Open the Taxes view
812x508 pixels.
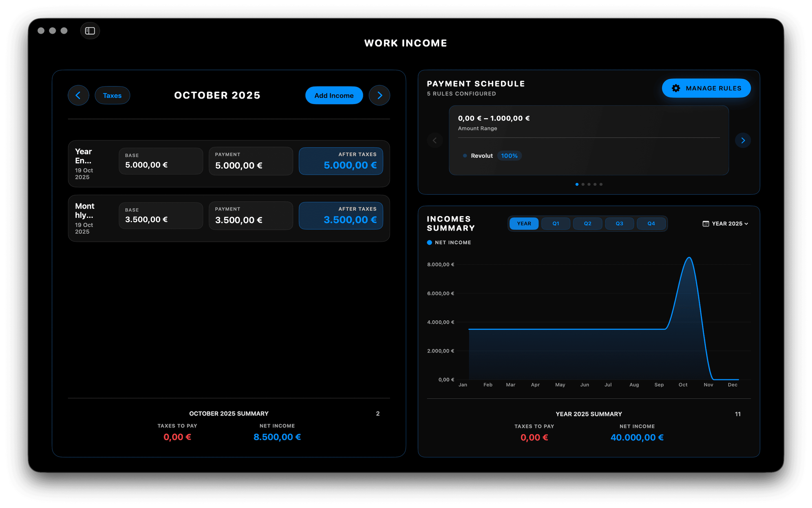[112, 95]
